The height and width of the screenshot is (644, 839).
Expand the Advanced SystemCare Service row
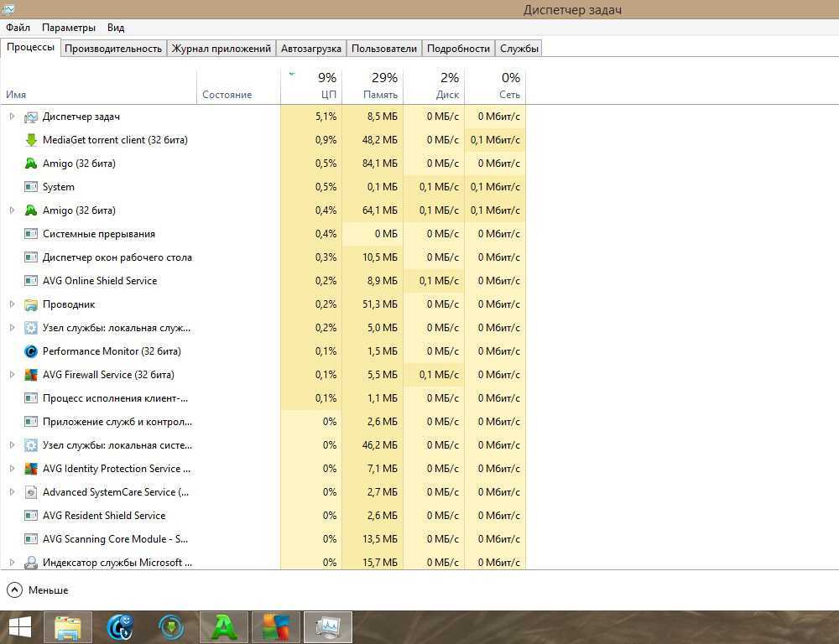click(12, 492)
